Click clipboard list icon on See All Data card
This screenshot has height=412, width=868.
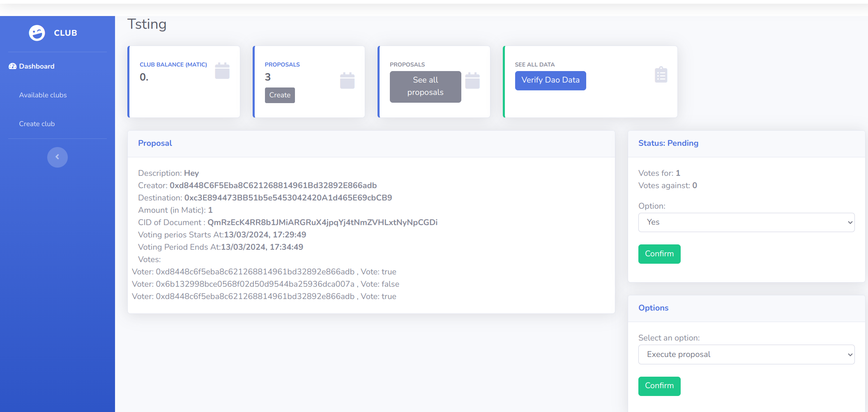[x=661, y=74]
